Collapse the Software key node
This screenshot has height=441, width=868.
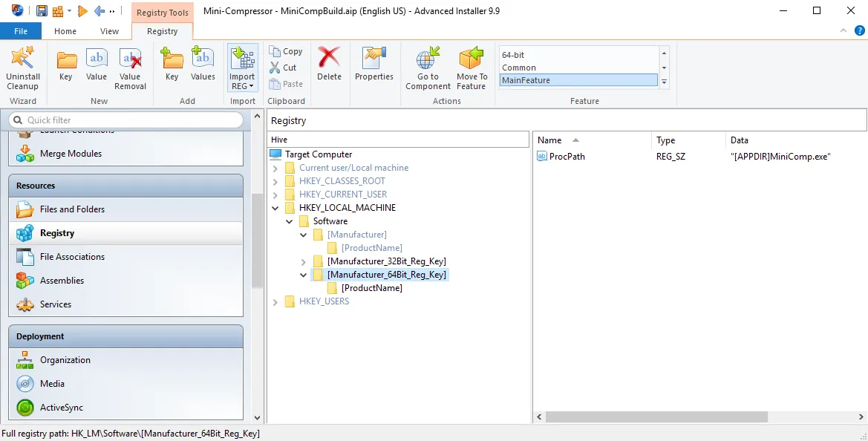(x=289, y=221)
